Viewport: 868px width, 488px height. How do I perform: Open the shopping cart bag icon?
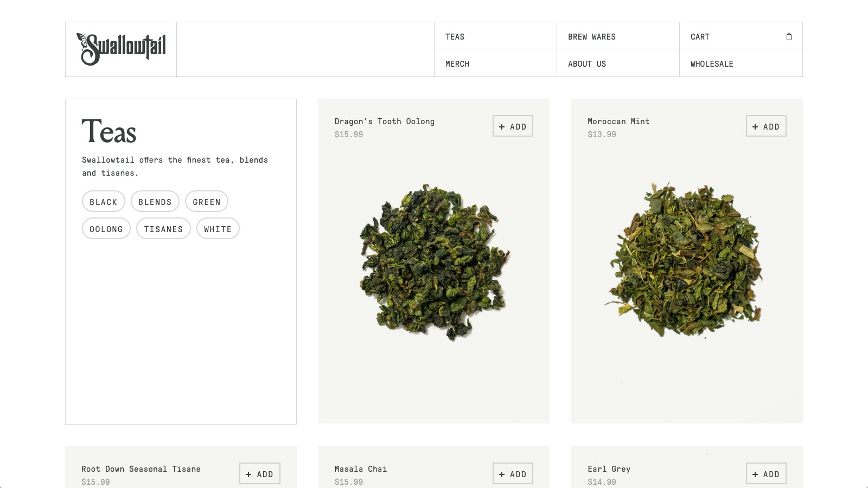pos(789,36)
